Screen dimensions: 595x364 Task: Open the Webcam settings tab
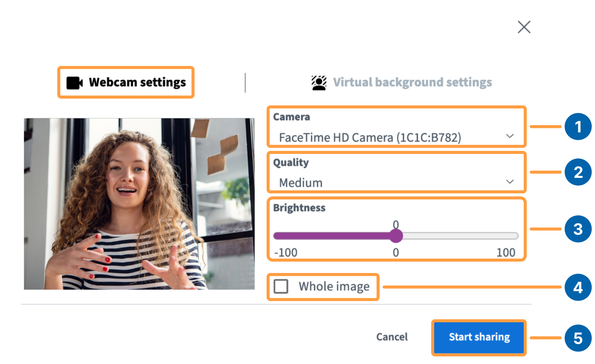[x=126, y=82]
